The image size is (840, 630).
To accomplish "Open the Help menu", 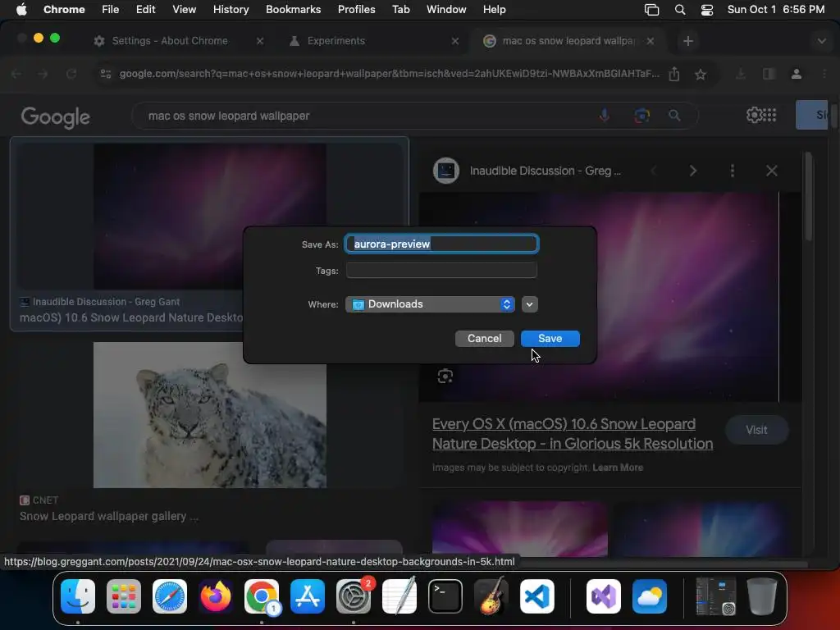I will pyautogui.click(x=494, y=9).
